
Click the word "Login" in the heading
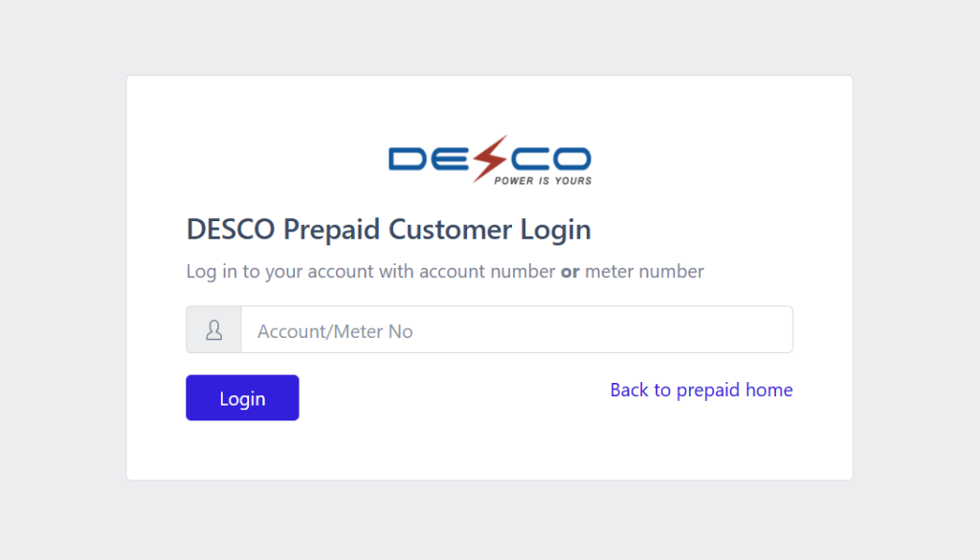556,230
